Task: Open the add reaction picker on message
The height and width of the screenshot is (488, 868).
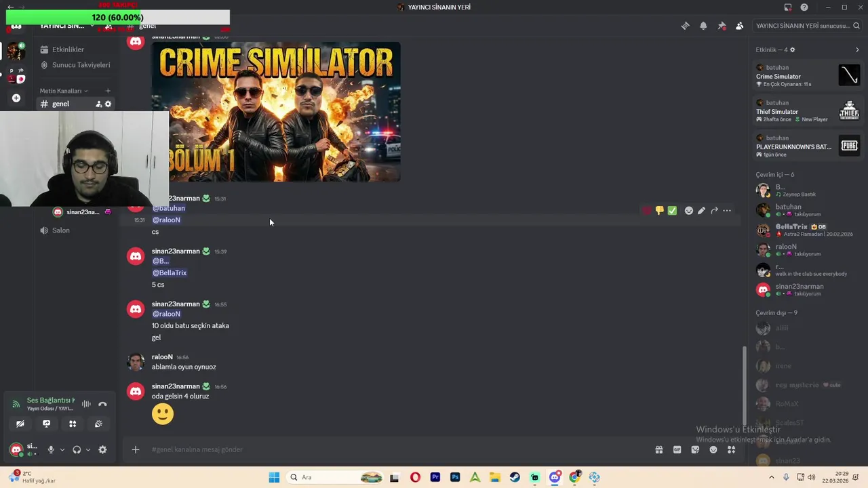Action: (x=689, y=211)
